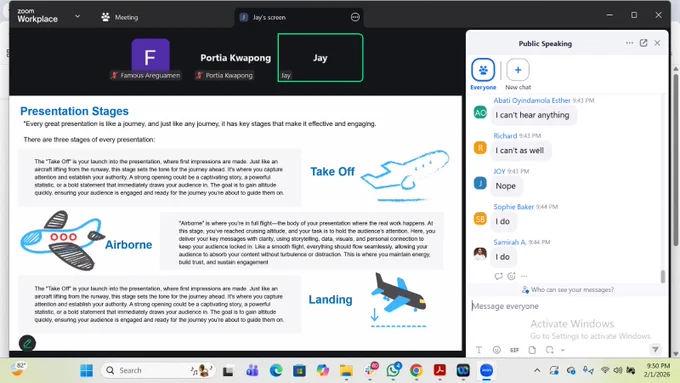Select Richard's R avatar
Image resolution: width=680 pixels, height=383 pixels.
coord(480,148)
